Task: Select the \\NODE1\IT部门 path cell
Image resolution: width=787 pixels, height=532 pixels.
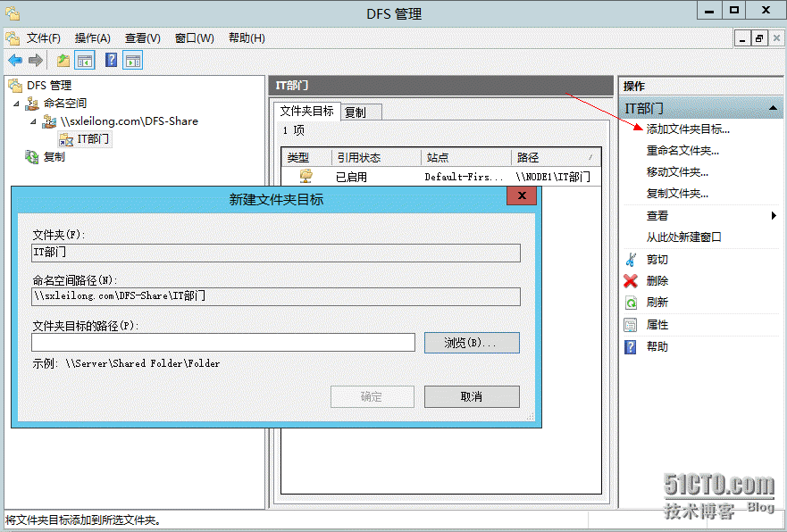Action: coord(553,177)
